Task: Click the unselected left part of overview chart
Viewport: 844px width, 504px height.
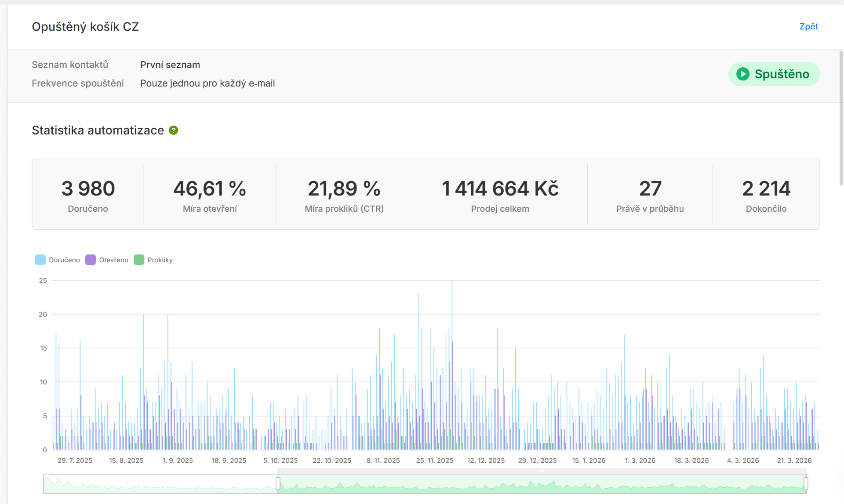Action: click(x=160, y=484)
